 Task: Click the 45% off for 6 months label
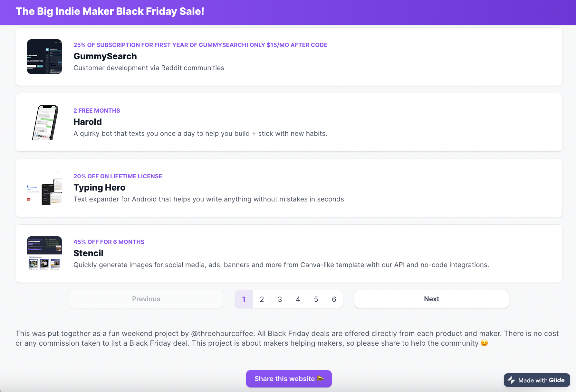tap(109, 242)
